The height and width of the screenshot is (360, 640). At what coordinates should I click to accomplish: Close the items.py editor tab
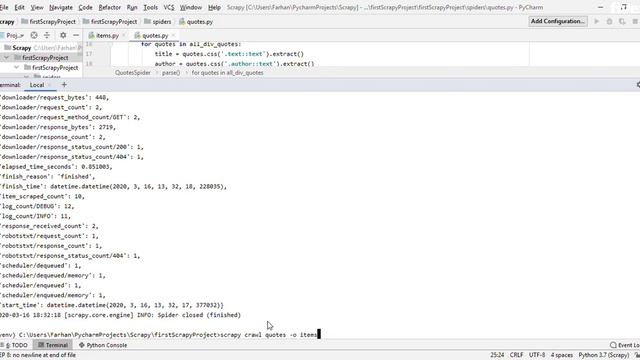coord(124,36)
